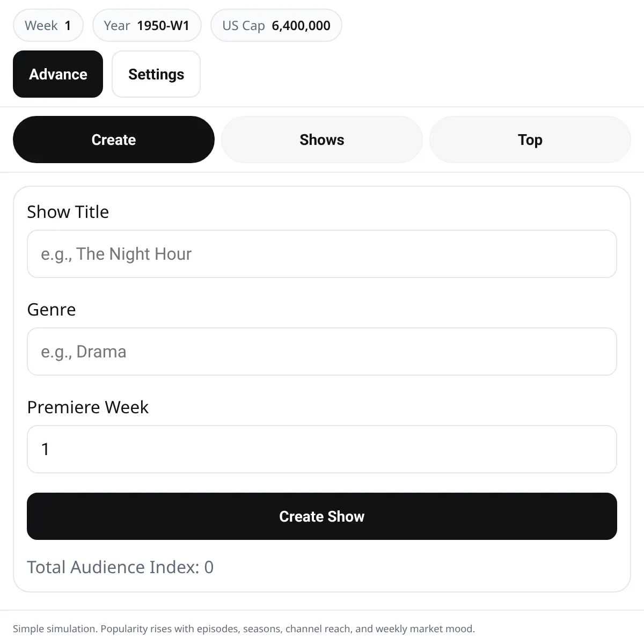The width and height of the screenshot is (644, 644).
Task: Click into the Genre text field
Action: [322, 352]
